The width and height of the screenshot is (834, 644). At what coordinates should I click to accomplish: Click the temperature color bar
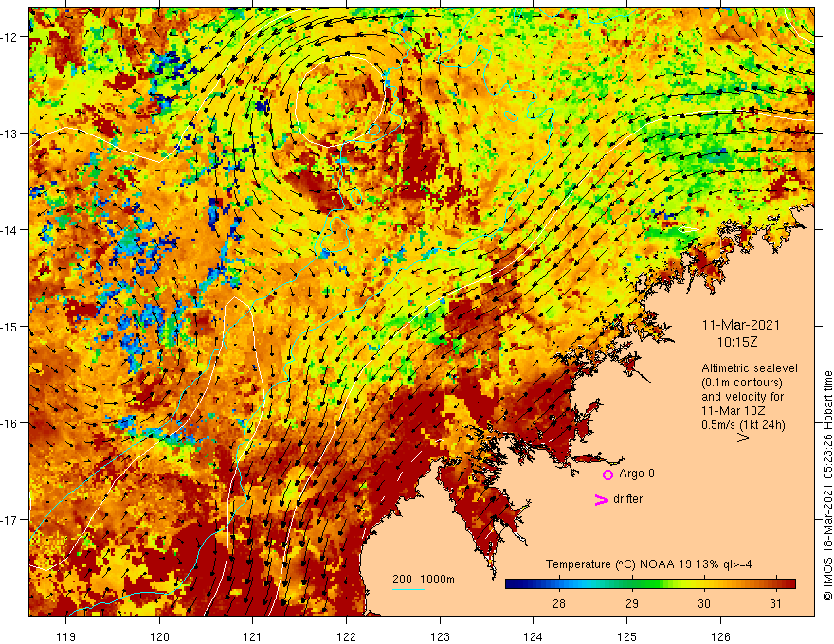tap(650, 584)
